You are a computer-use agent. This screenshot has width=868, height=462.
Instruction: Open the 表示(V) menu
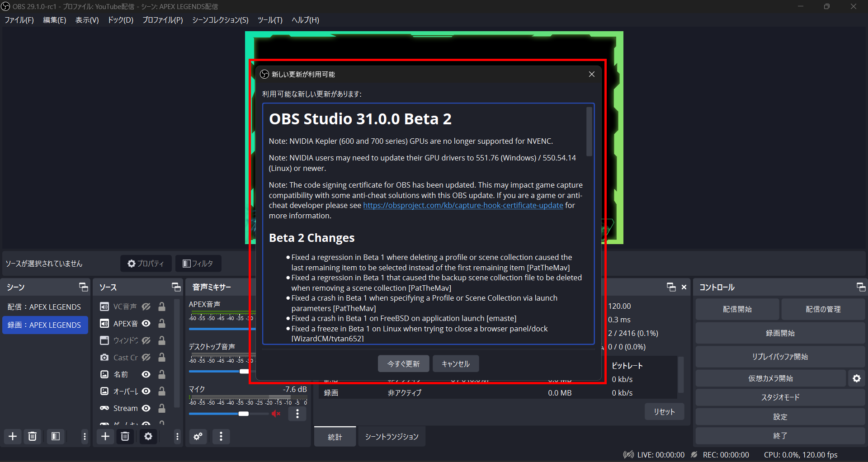(x=87, y=20)
